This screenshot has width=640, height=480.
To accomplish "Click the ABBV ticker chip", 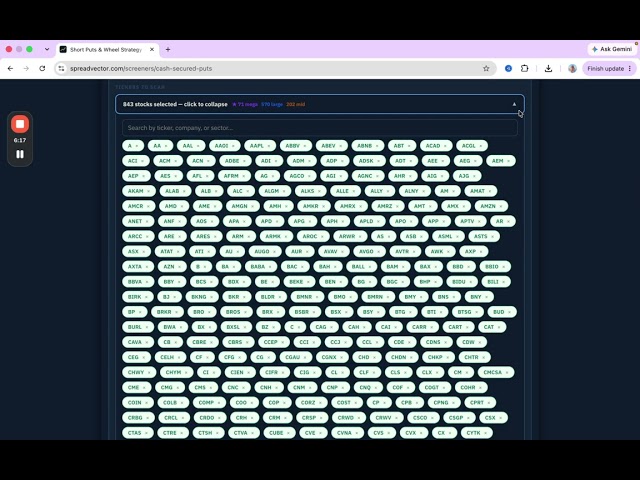I will (x=296, y=146).
